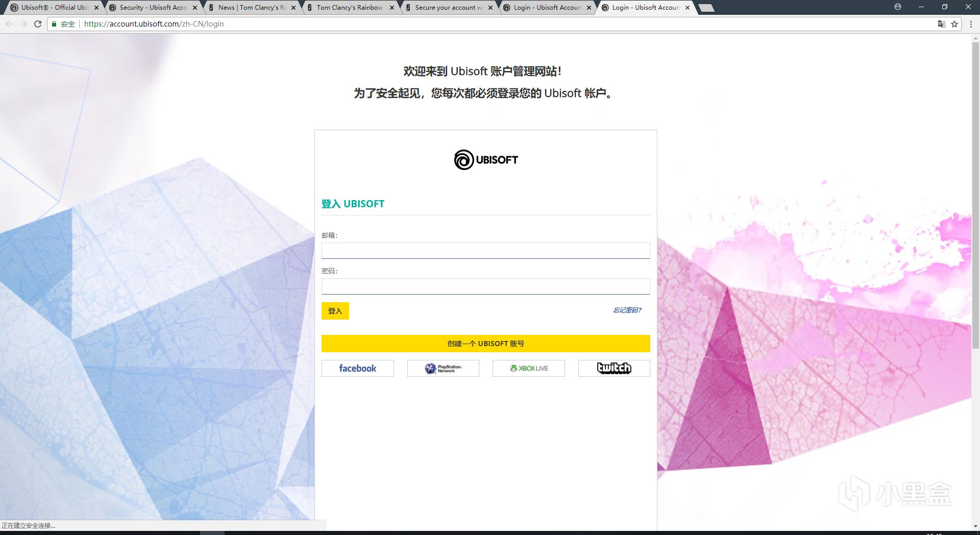This screenshot has width=980, height=535.
Task: Click the 登入 UBISOFT heading
Action: click(353, 204)
